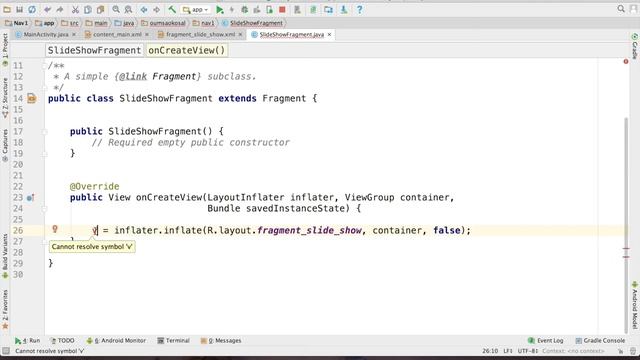Switch to content_main.xml tab
The width and height of the screenshot is (640, 360).
point(117,35)
